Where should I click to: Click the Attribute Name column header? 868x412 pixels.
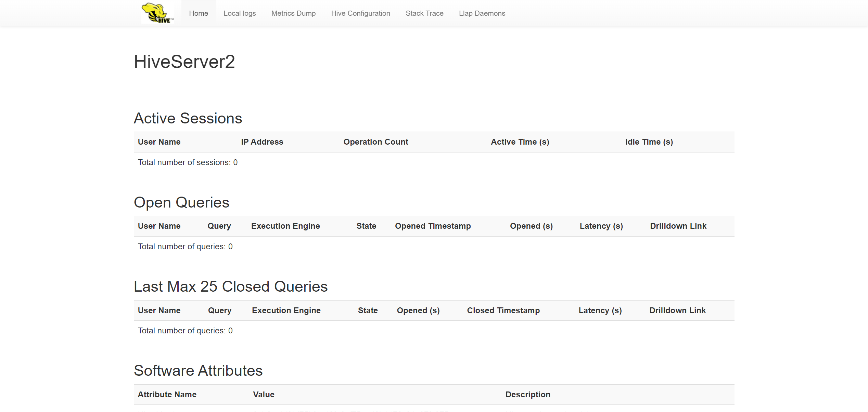(x=167, y=395)
